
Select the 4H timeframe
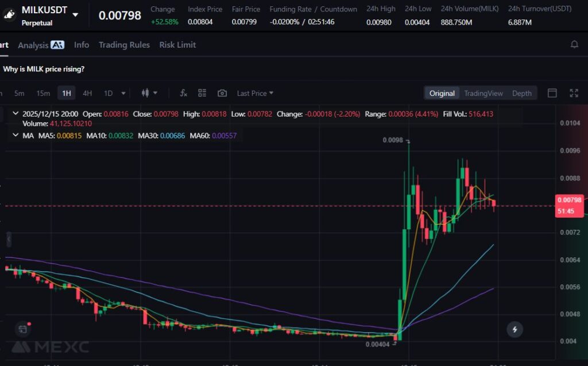click(x=87, y=93)
